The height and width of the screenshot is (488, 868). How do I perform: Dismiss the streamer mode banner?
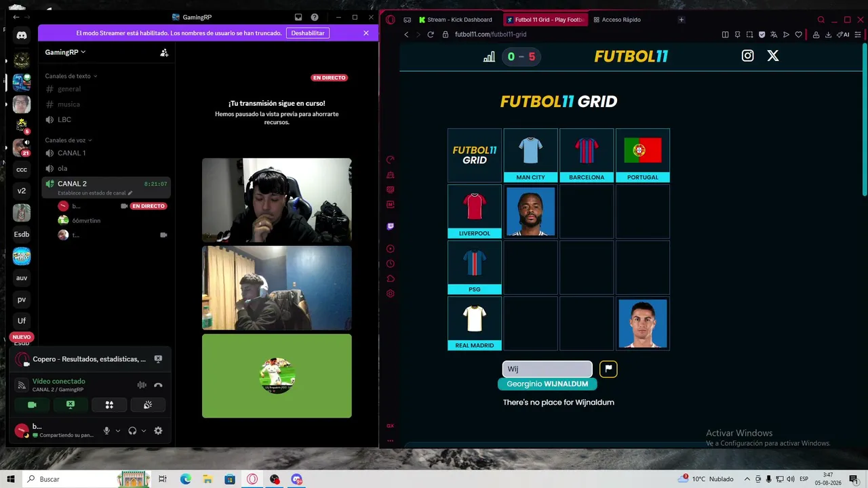366,33
